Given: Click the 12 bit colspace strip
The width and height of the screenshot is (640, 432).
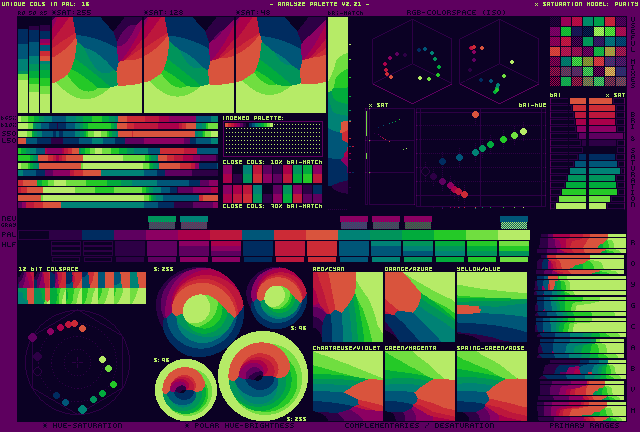Looking at the screenshot, I should click(x=82, y=288).
